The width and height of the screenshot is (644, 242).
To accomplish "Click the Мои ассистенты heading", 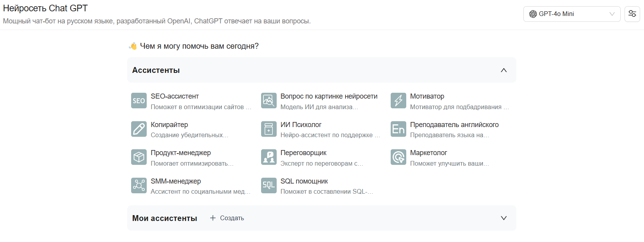I will 165,218.
